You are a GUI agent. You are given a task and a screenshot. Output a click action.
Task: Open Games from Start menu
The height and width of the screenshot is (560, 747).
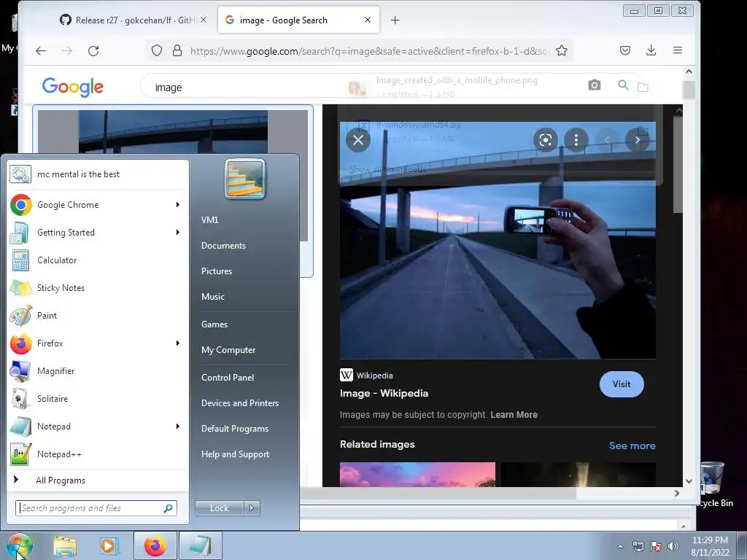(x=214, y=324)
